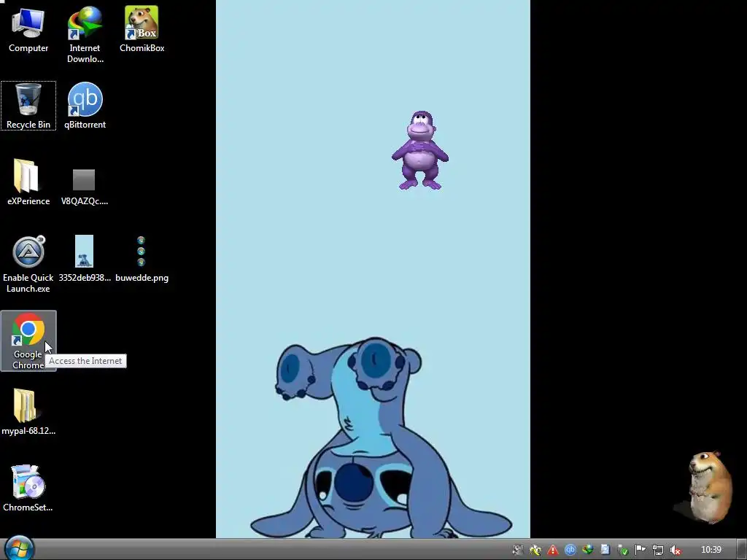This screenshot has height=560, width=747.
Task: Open Action Center flag tray icon
Action: coord(640,550)
